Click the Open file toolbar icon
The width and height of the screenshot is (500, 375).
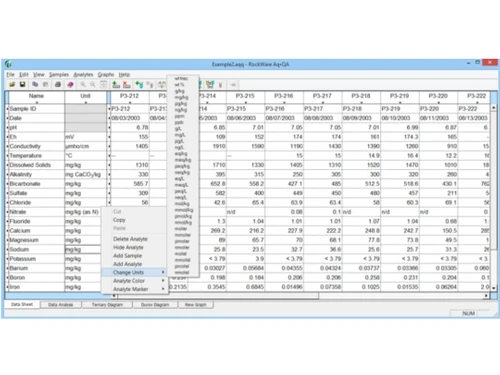pos(12,85)
